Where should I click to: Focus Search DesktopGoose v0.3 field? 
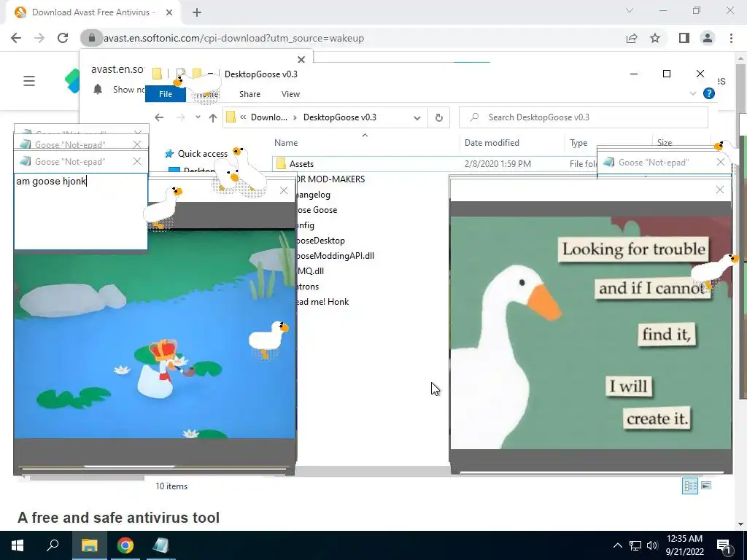(x=583, y=117)
